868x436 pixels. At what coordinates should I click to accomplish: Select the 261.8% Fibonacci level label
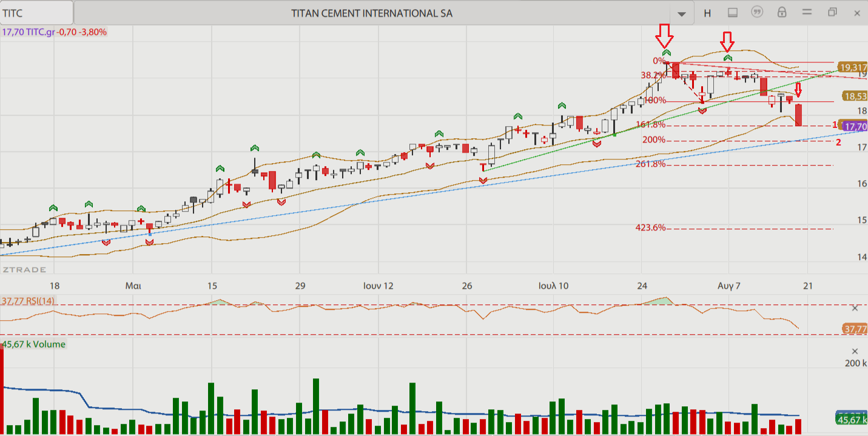[x=651, y=164]
